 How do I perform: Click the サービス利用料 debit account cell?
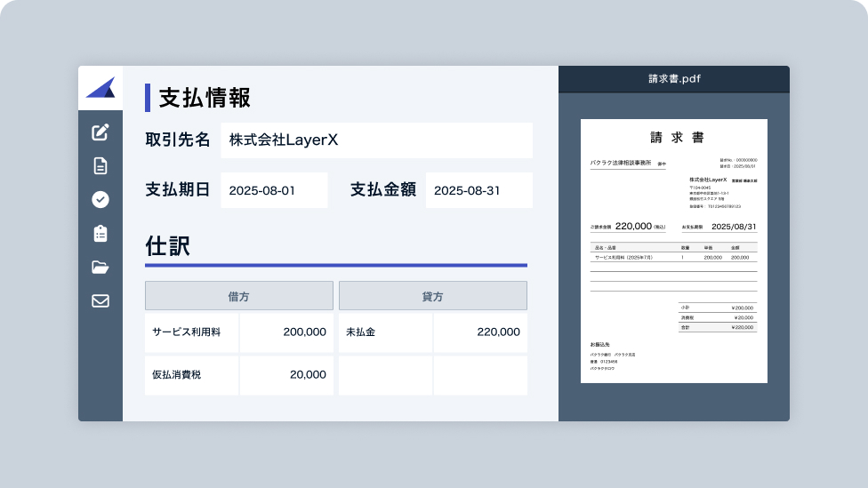(x=191, y=332)
